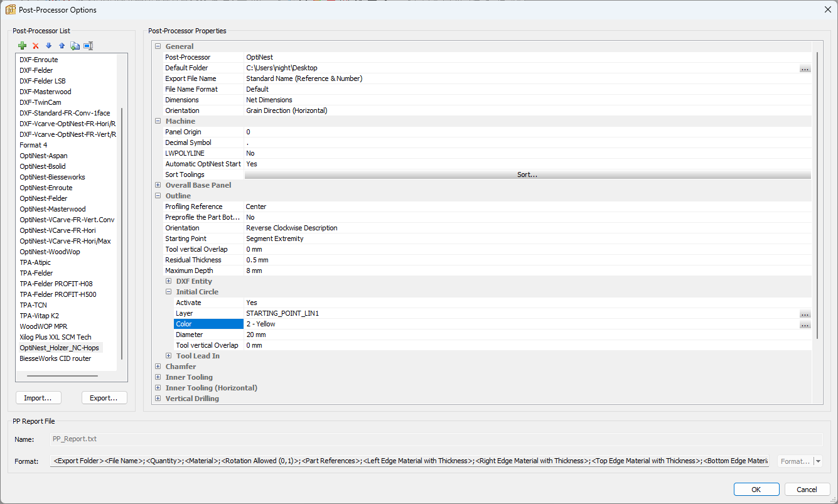Click the Starting Point value Segment Extremity
Screen dimensions: 838x504
(x=275, y=239)
